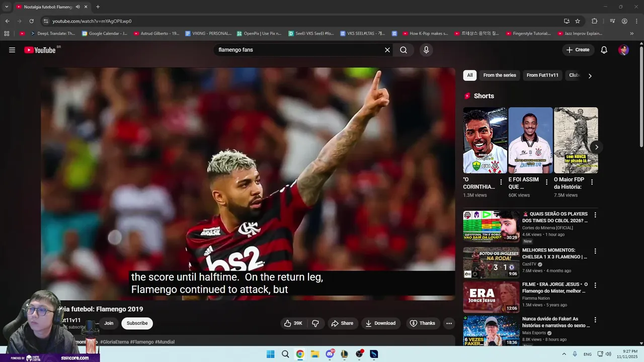Click the Join channel button
644x362 pixels.
tap(109, 323)
